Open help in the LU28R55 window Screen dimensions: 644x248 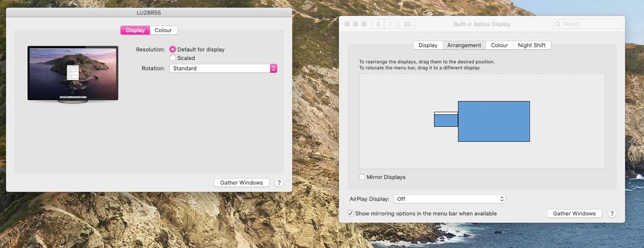[279, 183]
